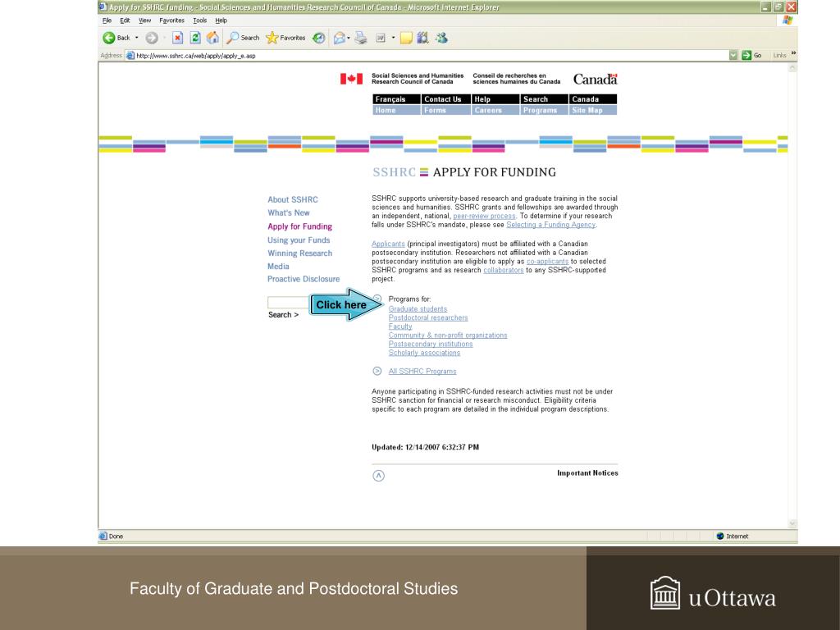Click the green Back arrow button
840x630 pixels.
point(109,38)
